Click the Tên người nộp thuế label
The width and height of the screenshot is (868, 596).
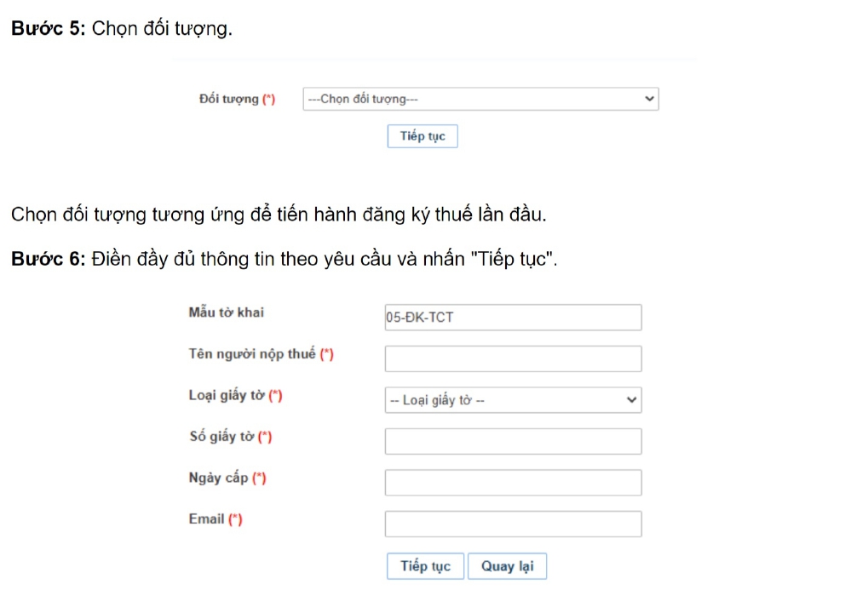[x=261, y=354]
